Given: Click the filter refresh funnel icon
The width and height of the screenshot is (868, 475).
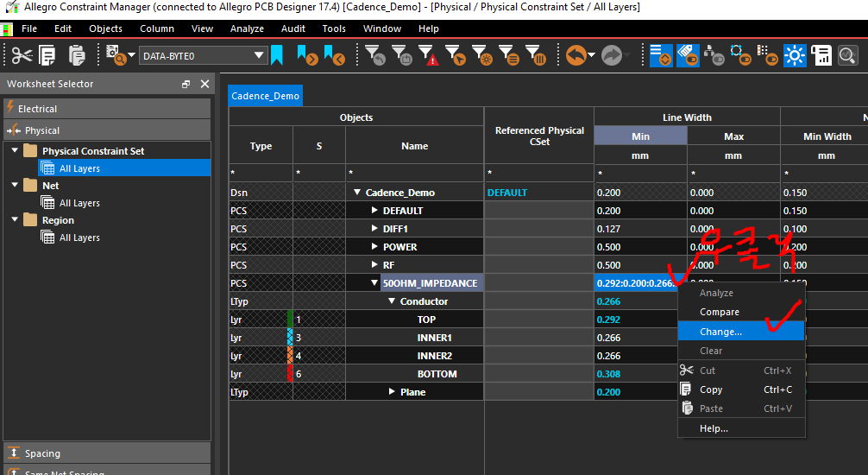Looking at the screenshot, I should [402, 55].
